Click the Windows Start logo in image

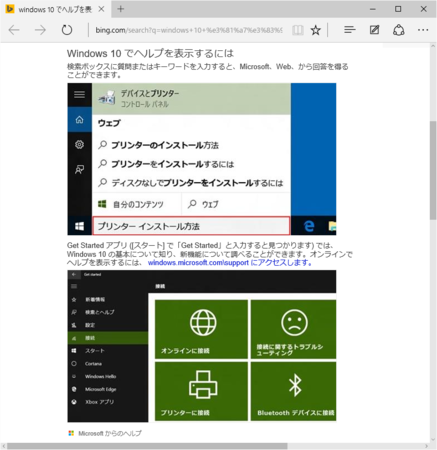click(79, 226)
